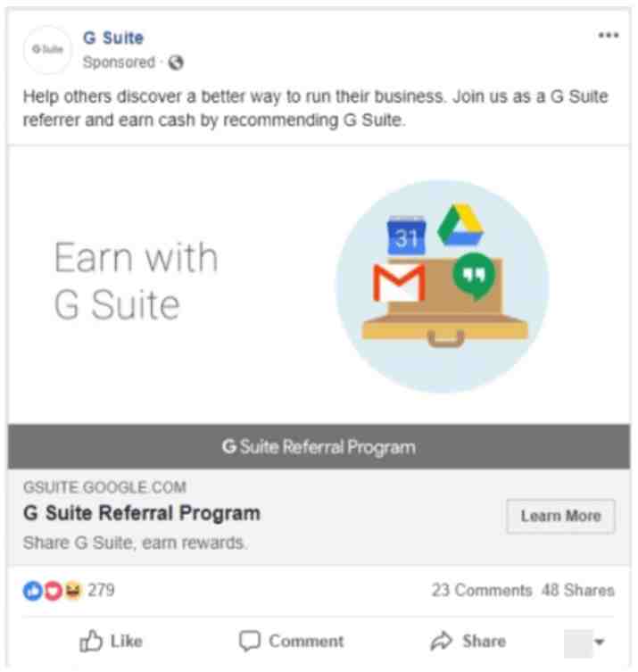Open the G Suite page name link

coord(113,37)
